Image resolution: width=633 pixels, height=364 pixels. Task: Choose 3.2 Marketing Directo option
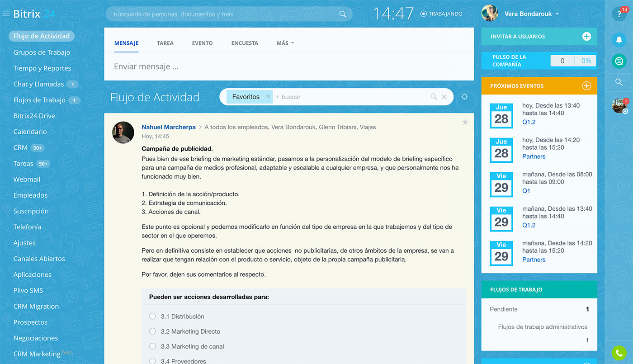[152, 331]
